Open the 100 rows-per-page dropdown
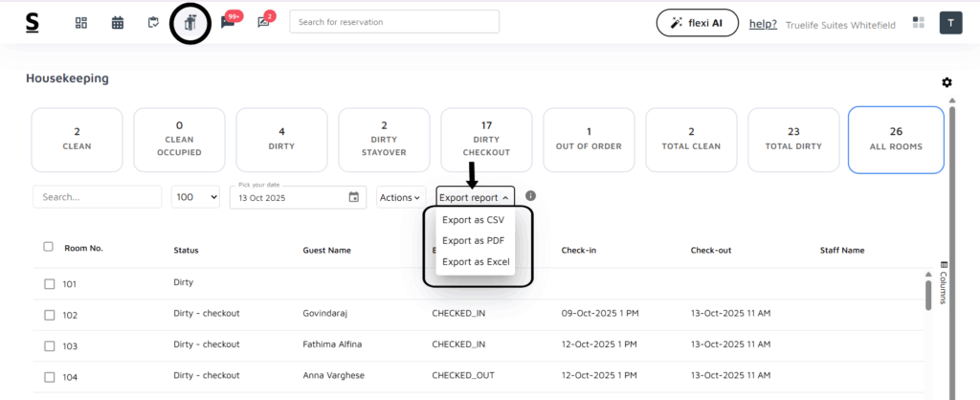 (x=195, y=197)
